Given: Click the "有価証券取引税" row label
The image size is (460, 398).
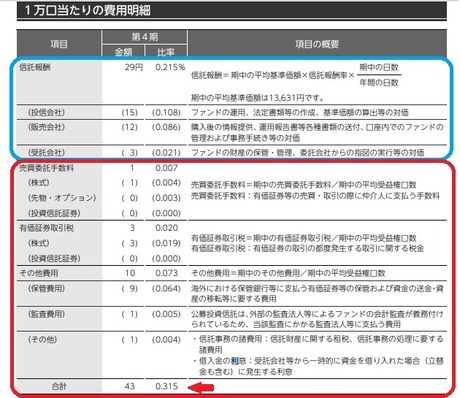Looking at the screenshot, I should 46,228.
